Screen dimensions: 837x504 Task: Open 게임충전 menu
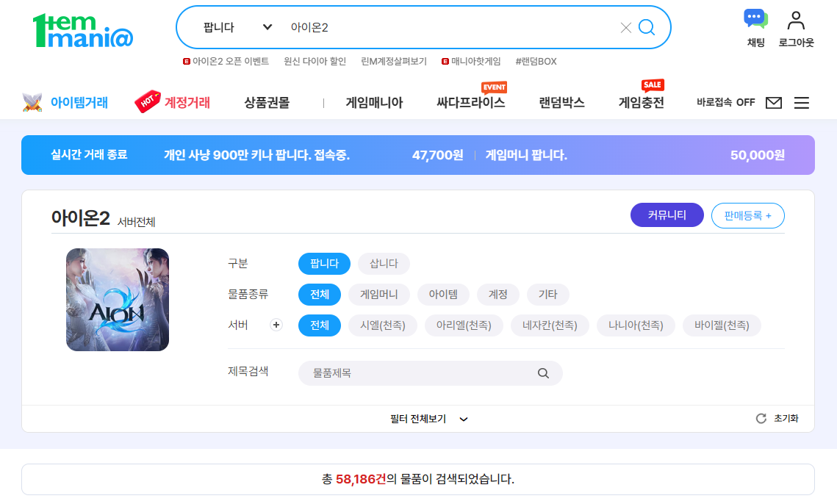(x=641, y=103)
